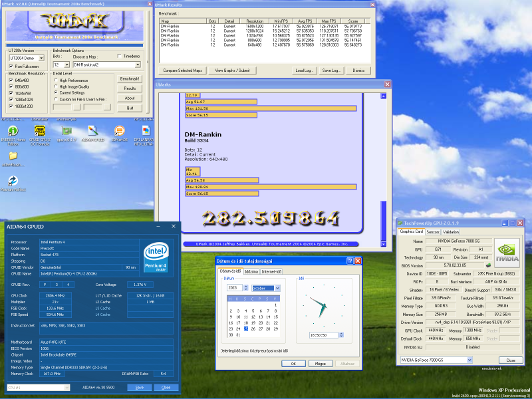Click Compare Selected Maps button
Screen dimensions: 532x399
coord(182,70)
